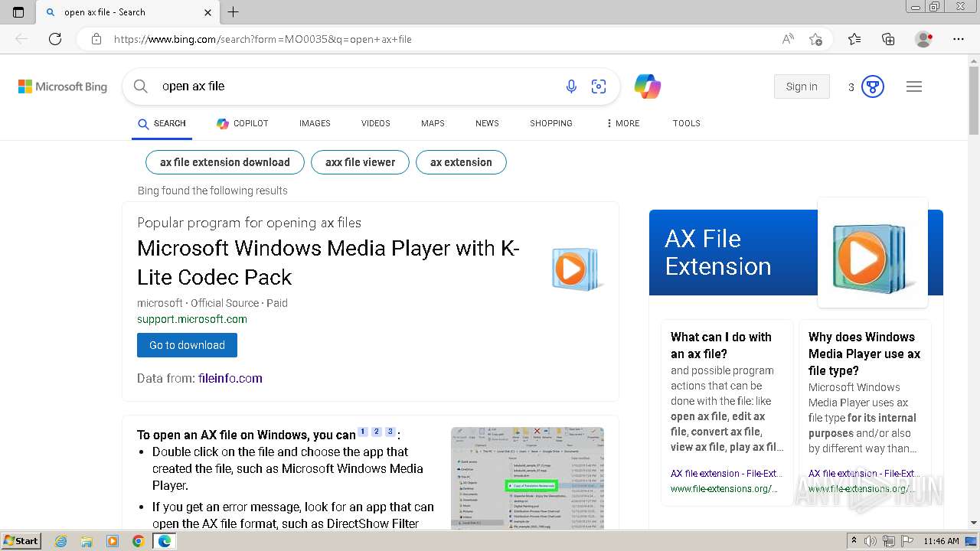Switch to the VIDEOS tab
Image resolution: width=980 pixels, height=551 pixels.
(376, 123)
